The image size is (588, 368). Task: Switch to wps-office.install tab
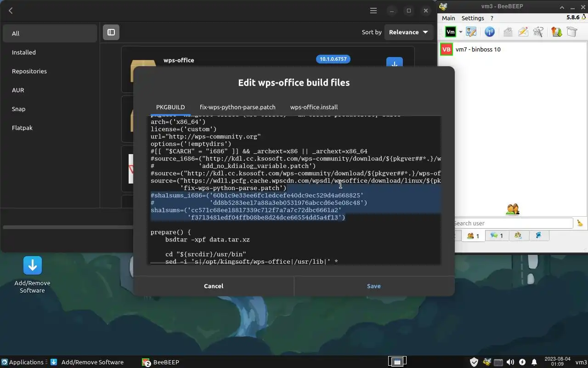click(x=314, y=107)
